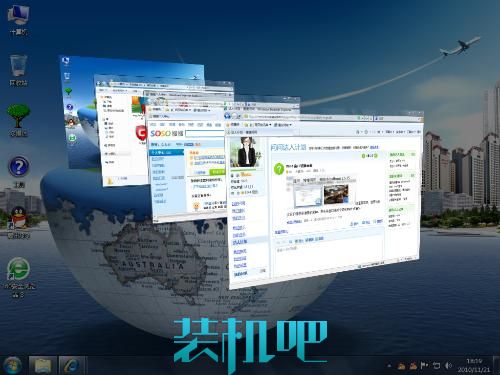Click the network tray icon
The width and height of the screenshot is (500, 375).
[x=436, y=366]
